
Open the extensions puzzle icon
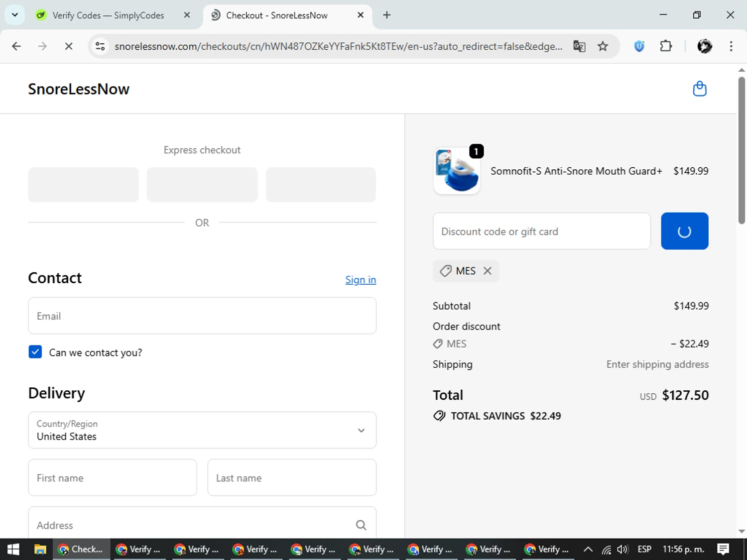[x=666, y=46]
